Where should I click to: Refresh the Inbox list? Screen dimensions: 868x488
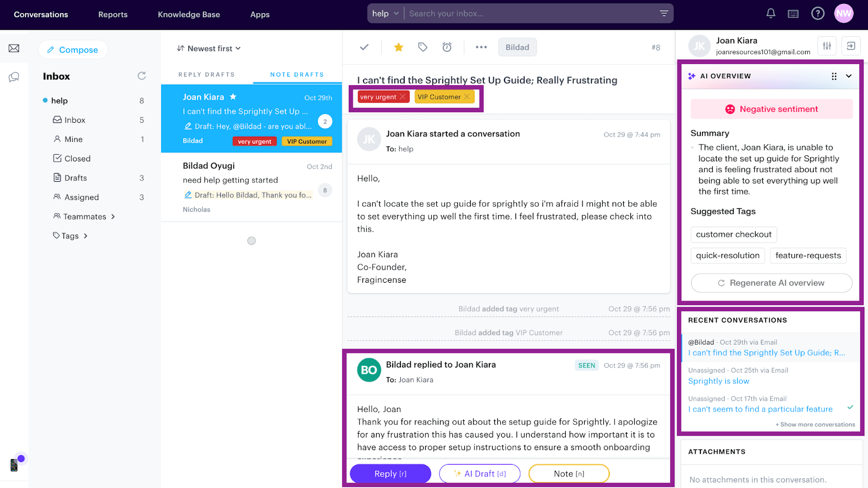pos(142,76)
